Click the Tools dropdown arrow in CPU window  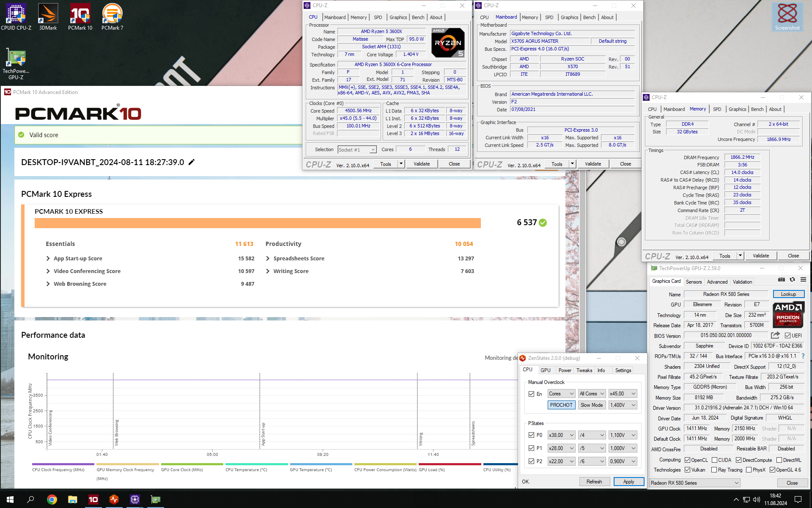coord(401,164)
